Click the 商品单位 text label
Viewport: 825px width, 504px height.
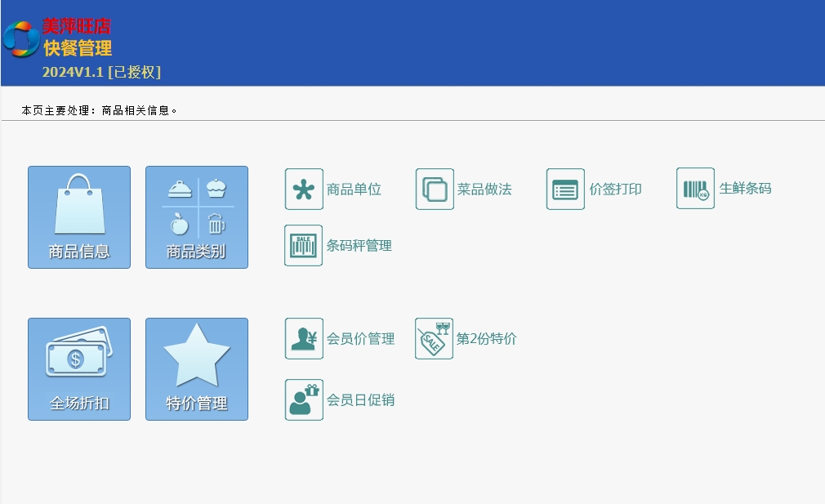(354, 190)
